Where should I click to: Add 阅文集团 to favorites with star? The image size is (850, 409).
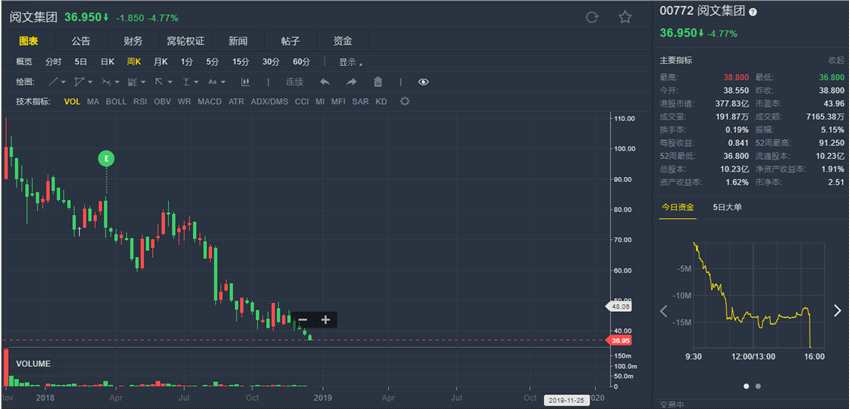[x=625, y=17]
